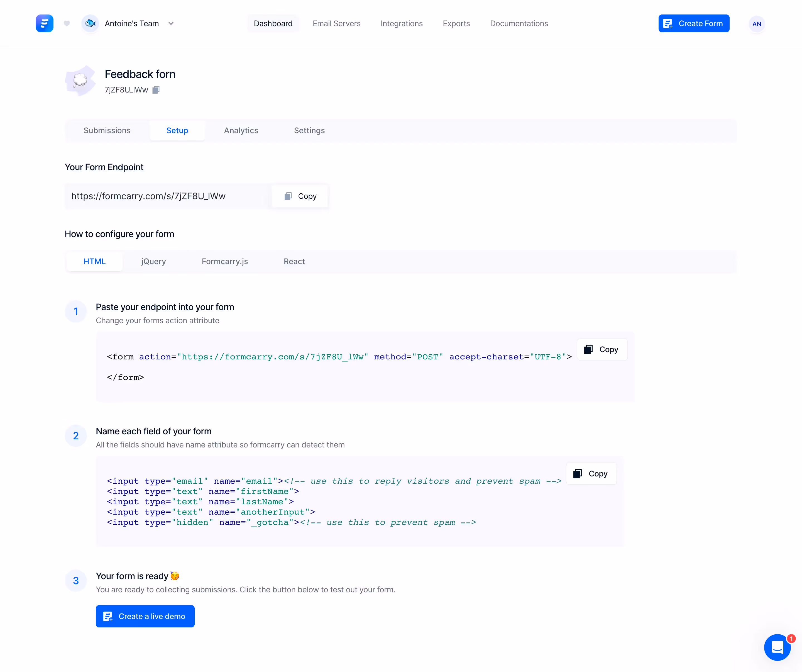Image resolution: width=802 pixels, height=672 pixels.
Task: Expand the Antoine's Team dropdown
Action: [x=171, y=23]
